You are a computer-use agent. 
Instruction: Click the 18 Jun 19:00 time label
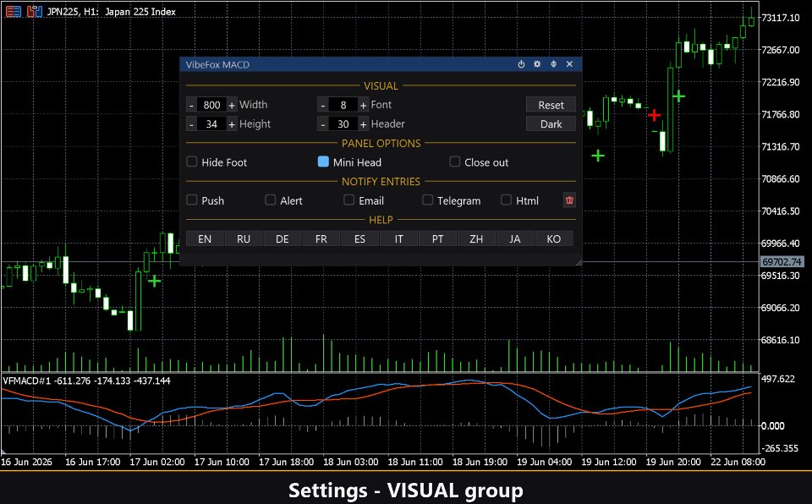coord(480,462)
